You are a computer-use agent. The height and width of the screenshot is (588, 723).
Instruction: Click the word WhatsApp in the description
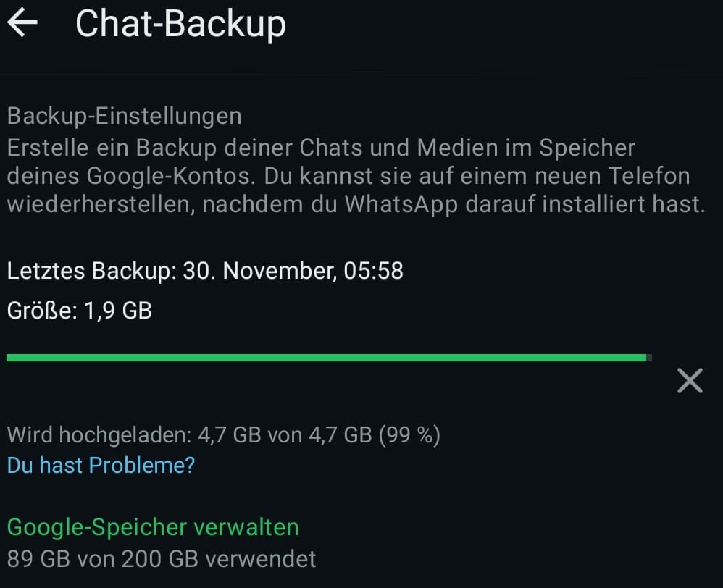pyautogui.click(x=401, y=204)
